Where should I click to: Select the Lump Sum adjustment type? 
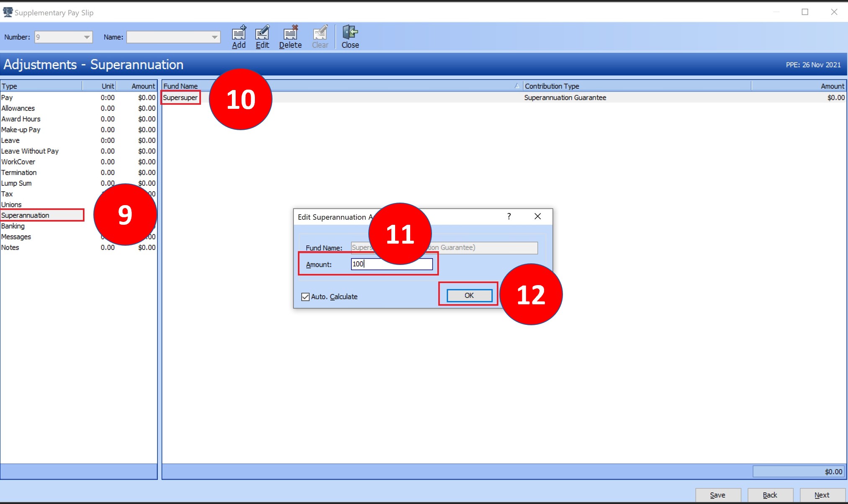click(79, 183)
